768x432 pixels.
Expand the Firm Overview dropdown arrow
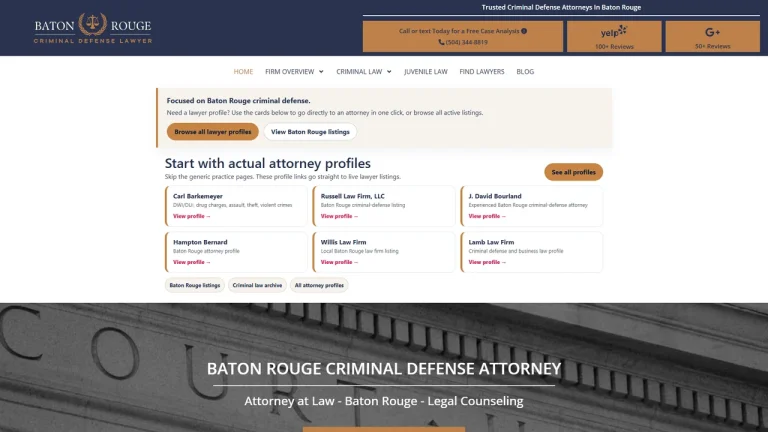point(321,72)
